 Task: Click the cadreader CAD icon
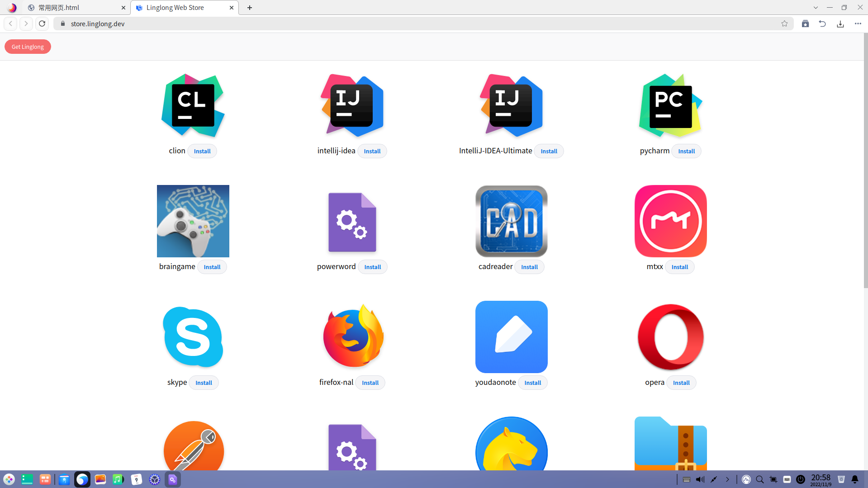512,221
